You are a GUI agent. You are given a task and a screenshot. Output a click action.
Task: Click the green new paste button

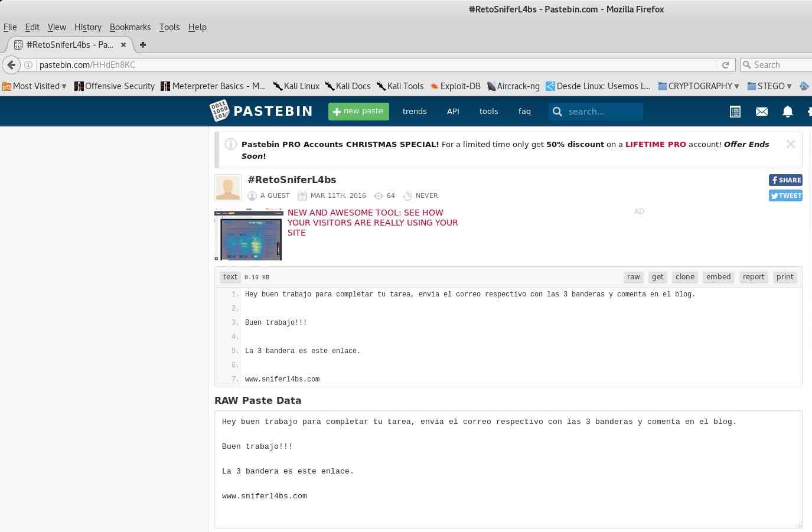tap(358, 112)
